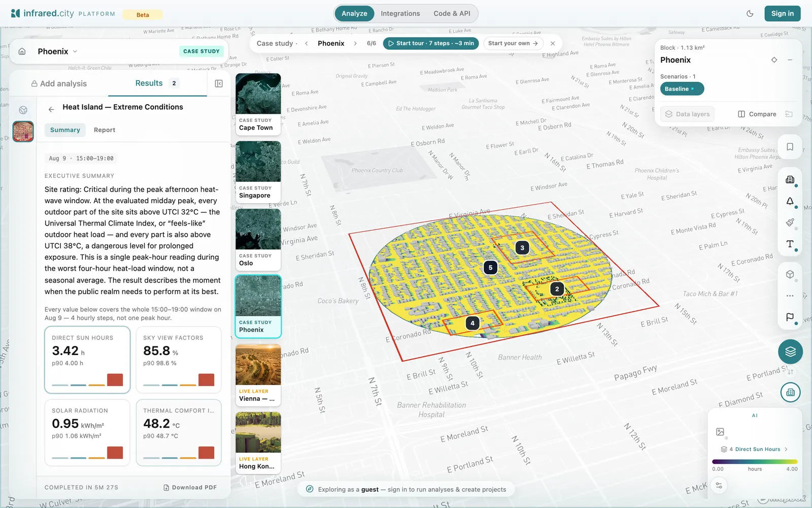
Task: Go to next case study chevron
Action: click(355, 43)
